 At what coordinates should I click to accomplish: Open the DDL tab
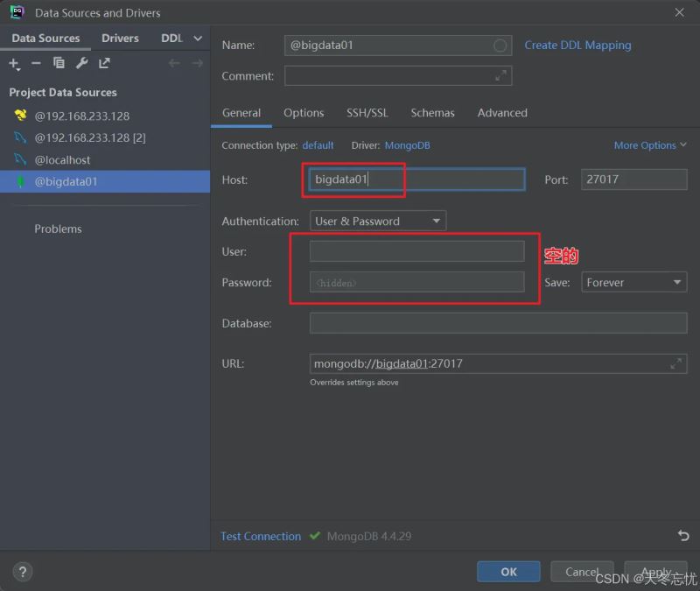point(171,39)
